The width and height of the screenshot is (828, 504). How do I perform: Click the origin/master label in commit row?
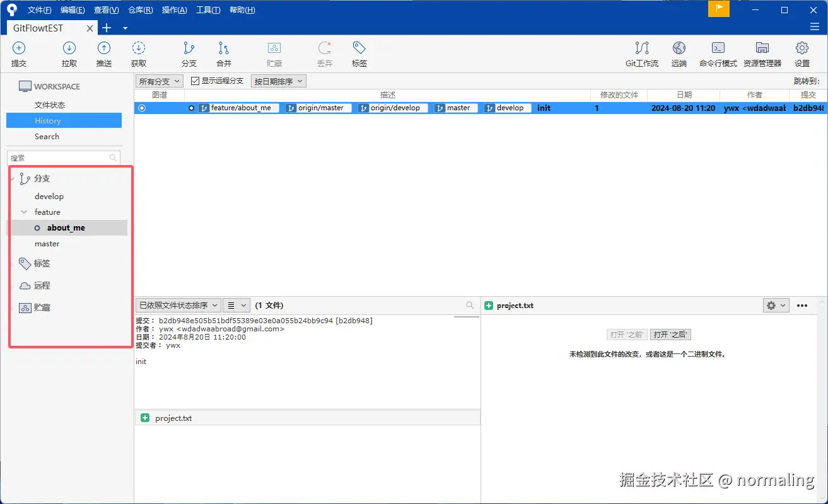318,108
